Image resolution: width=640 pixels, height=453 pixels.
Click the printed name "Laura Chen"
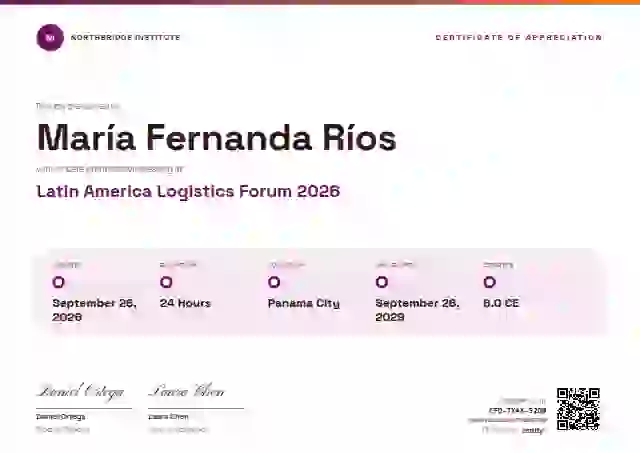[x=168, y=417]
